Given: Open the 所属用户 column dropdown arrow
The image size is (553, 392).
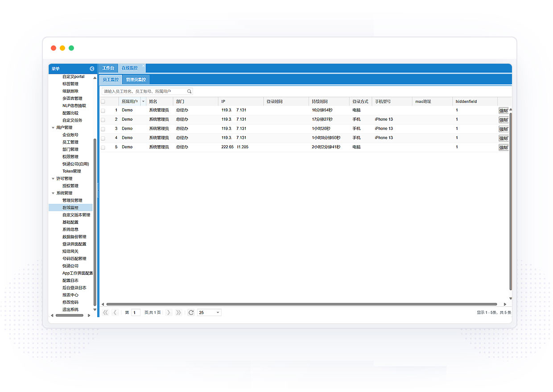Looking at the screenshot, I should tap(143, 102).
